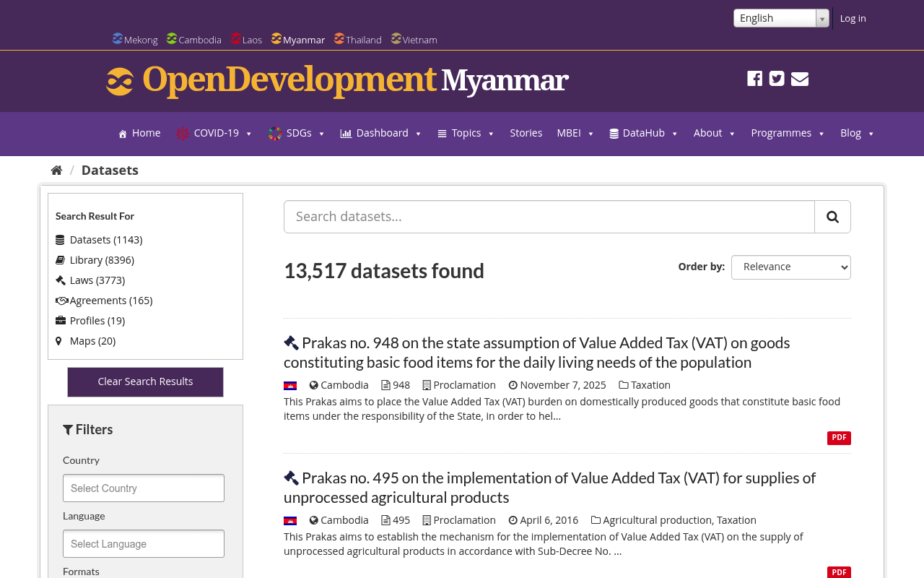924x578 pixels.
Task: Click the Cambodia site icon in top bar
Action: (x=172, y=38)
